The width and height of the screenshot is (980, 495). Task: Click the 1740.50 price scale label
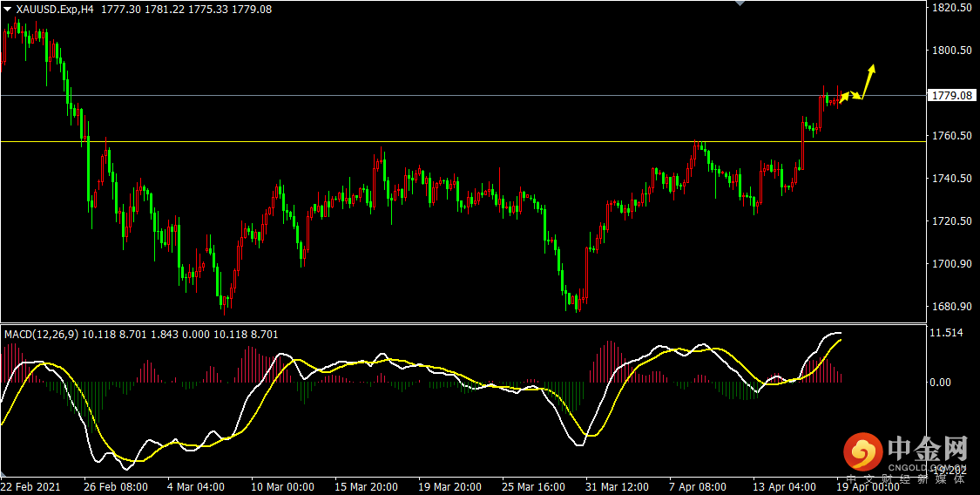pos(951,178)
